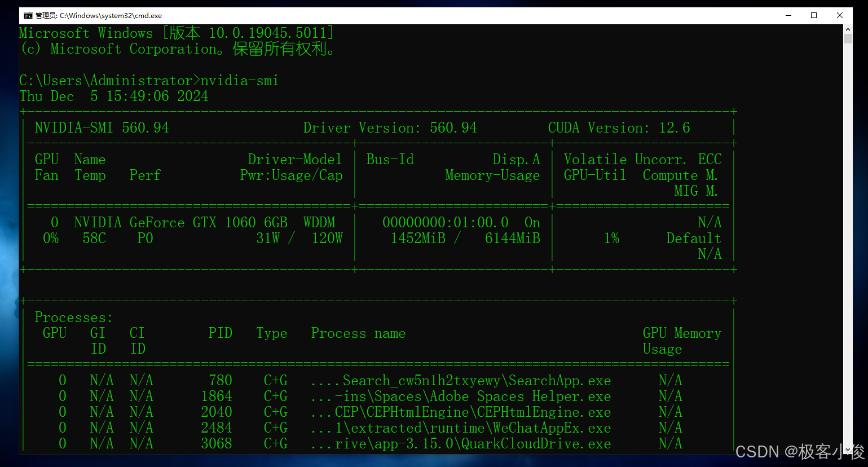Click the GPU-Util column header
This screenshot has width=868, height=467.
pyautogui.click(x=595, y=175)
